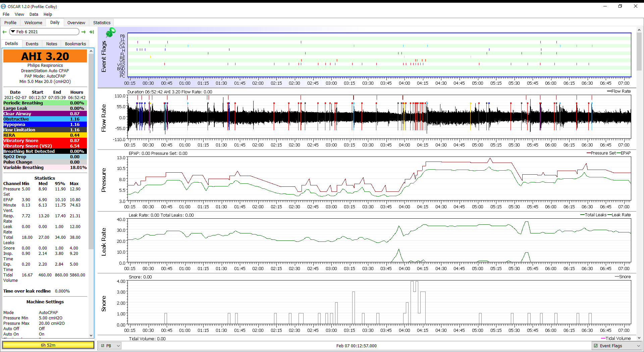644x352 pixels.
Task: Open the Data menu
Action: (34, 14)
